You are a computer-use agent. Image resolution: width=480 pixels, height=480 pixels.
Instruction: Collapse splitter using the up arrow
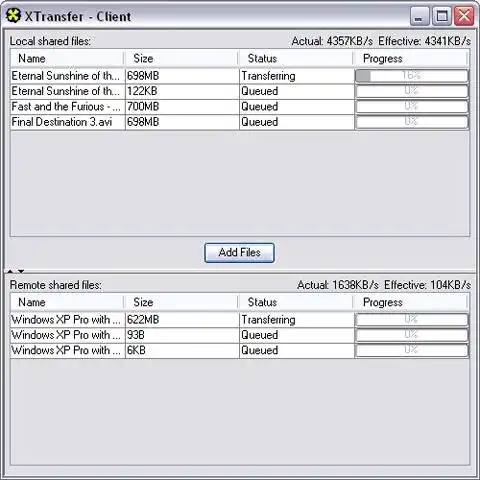[x=10, y=271]
